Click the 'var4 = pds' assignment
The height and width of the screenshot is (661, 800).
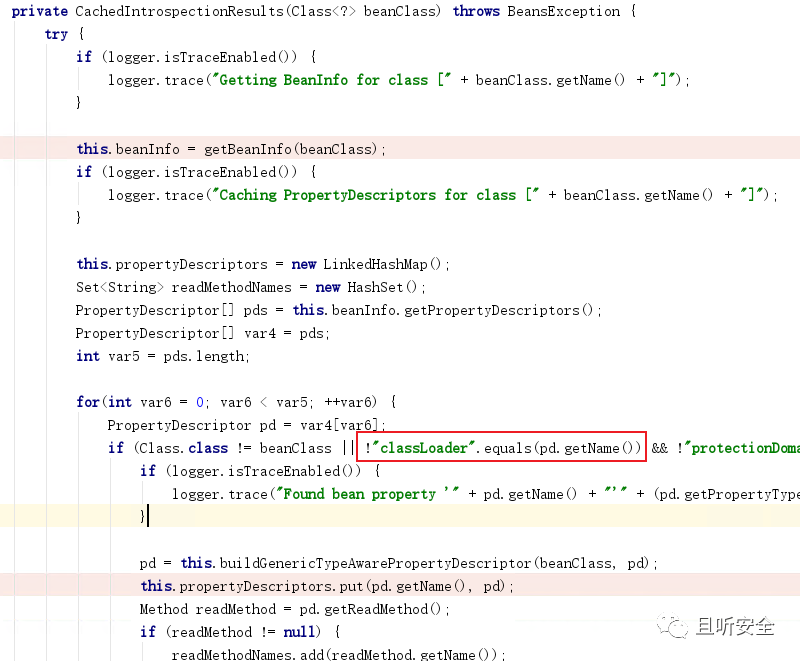pos(284,334)
